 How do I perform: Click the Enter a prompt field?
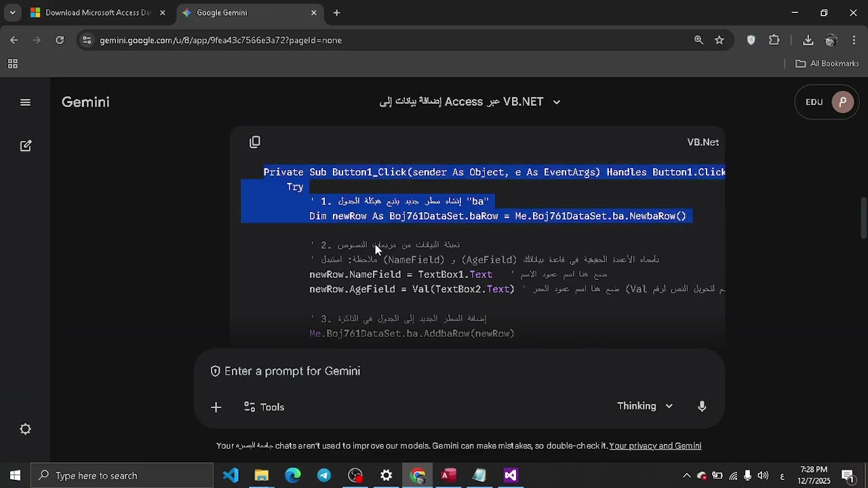(459, 371)
